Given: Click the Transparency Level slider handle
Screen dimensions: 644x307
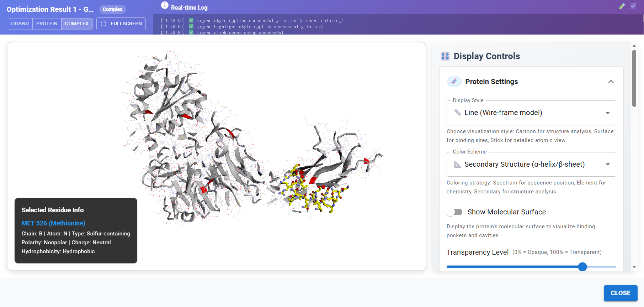Looking at the screenshot, I should pos(582,267).
